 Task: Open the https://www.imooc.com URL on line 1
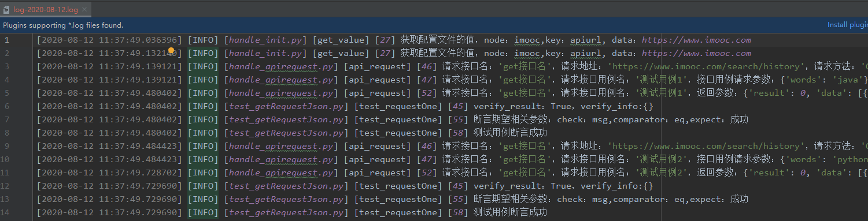coord(696,40)
